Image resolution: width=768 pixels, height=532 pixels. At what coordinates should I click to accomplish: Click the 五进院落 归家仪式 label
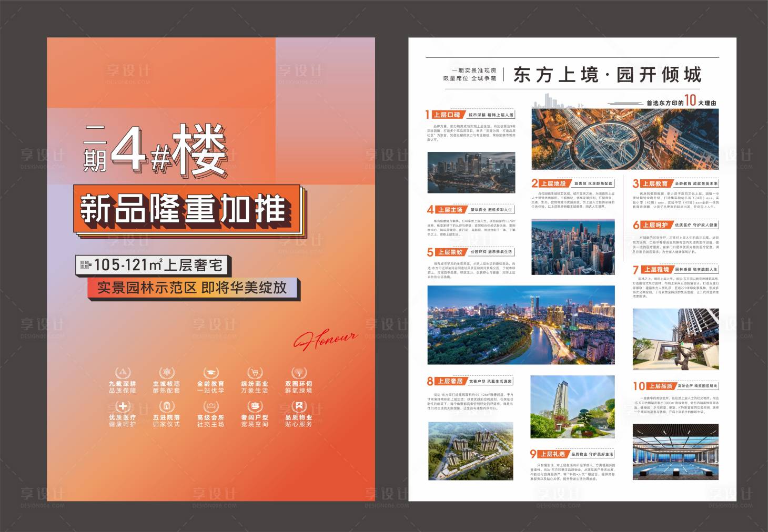click(166, 421)
